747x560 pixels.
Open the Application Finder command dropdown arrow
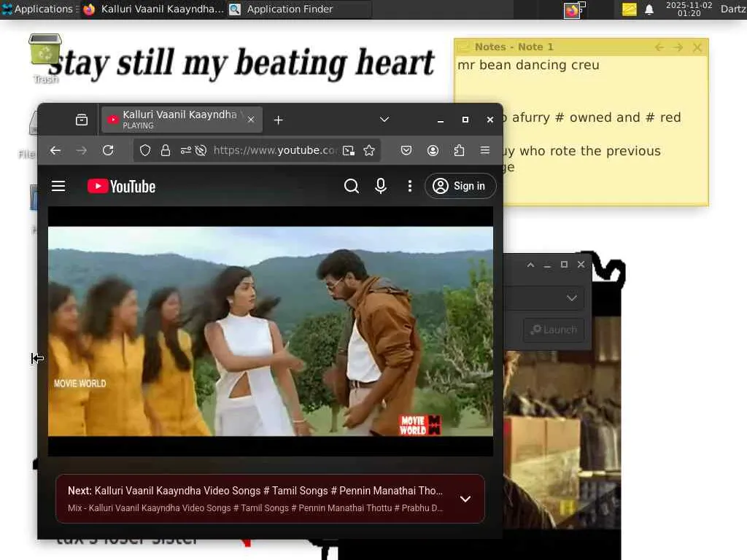pyautogui.click(x=572, y=298)
